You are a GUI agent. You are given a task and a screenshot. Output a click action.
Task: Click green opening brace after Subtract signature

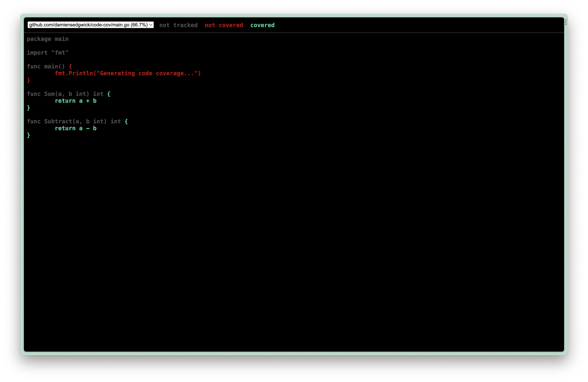coord(126,121)
